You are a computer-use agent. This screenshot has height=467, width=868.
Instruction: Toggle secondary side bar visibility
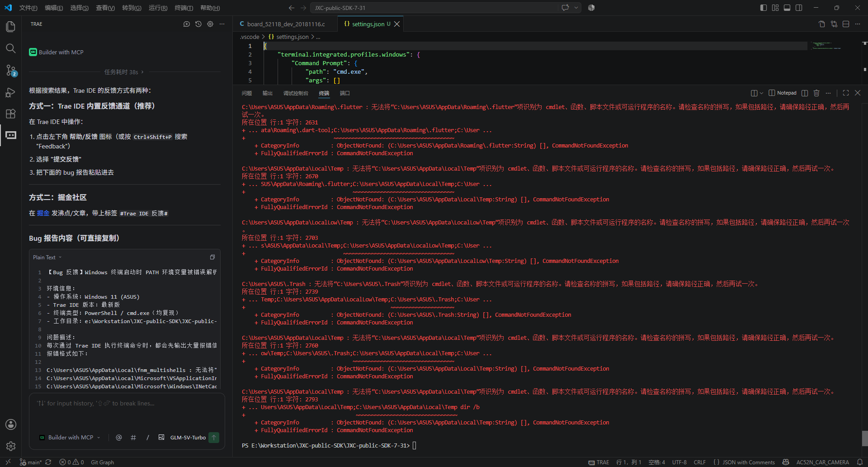tap(799, 8)
